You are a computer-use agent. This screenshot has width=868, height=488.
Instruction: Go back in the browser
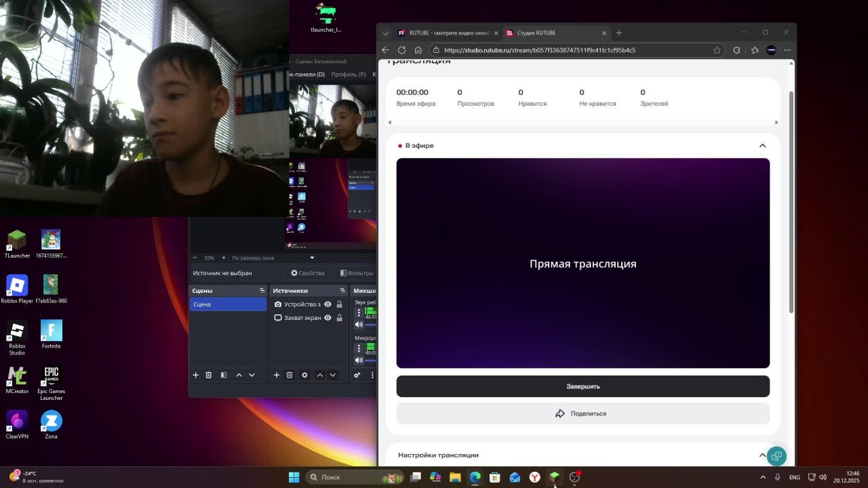pos(386,50)
